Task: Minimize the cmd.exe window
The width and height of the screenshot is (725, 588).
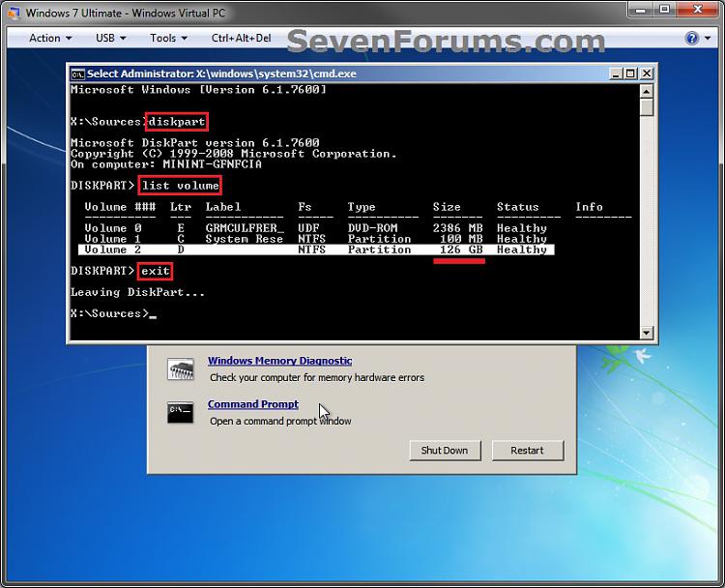Action: pyautogui.click(x=616, y=73)
